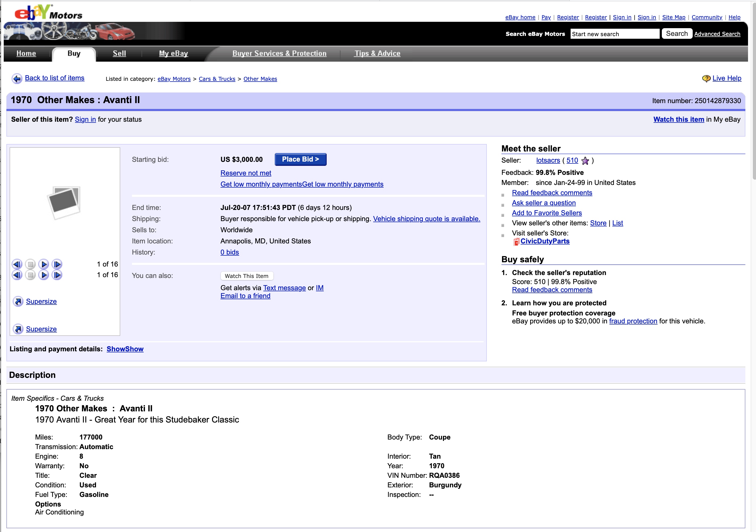The width and height of the screenshot is (756, 532).
Task: Play the slideshow using upper play button
Action: tap(44, 264)
